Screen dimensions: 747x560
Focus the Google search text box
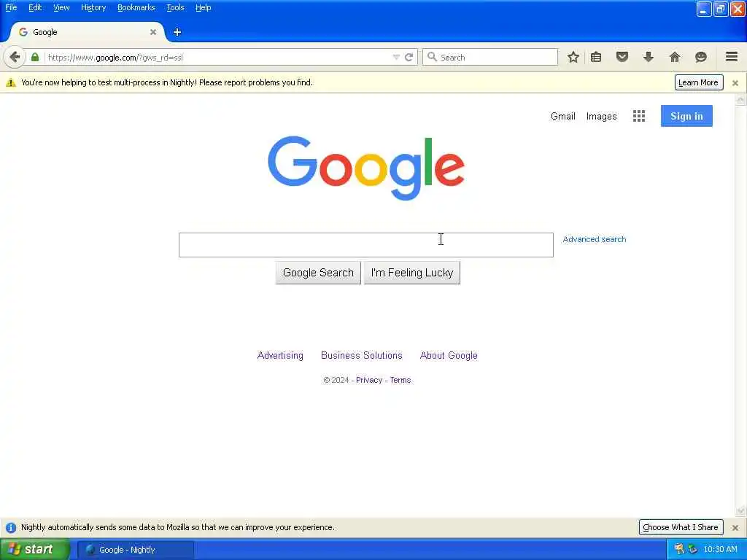366,245
